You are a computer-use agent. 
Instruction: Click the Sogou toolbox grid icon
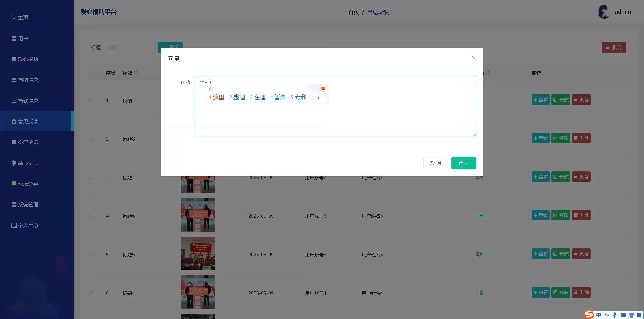pyautogui.click(x=639, y=315)
